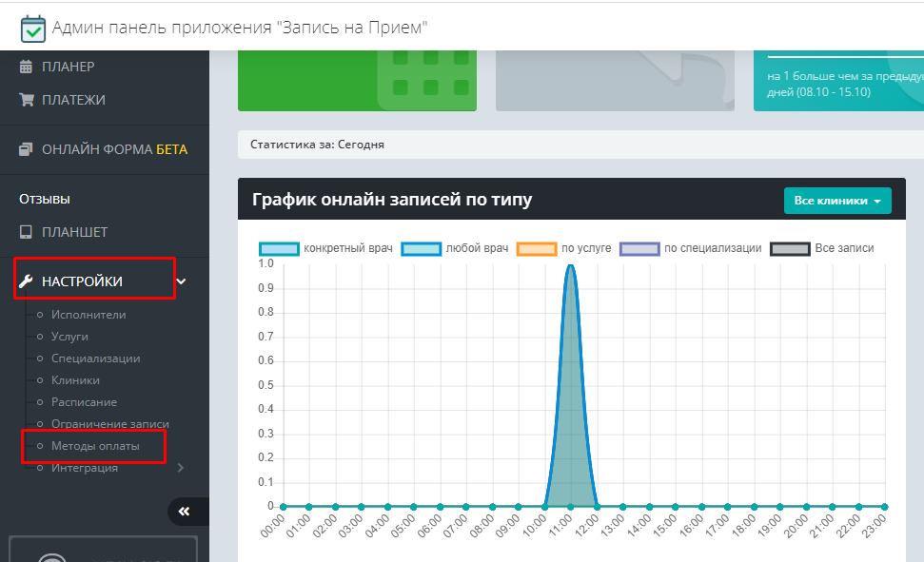The image size is (924, 562).
Task: Click the form icon beside ОНЛАЙН ФОРМА
Action: tap(27, 149)
